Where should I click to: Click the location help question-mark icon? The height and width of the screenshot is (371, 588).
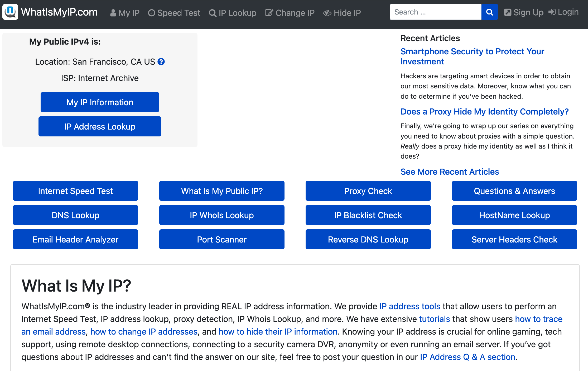[161, 61]
